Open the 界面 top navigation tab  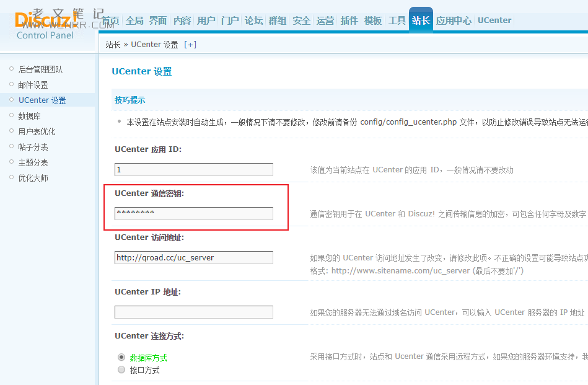158,20
